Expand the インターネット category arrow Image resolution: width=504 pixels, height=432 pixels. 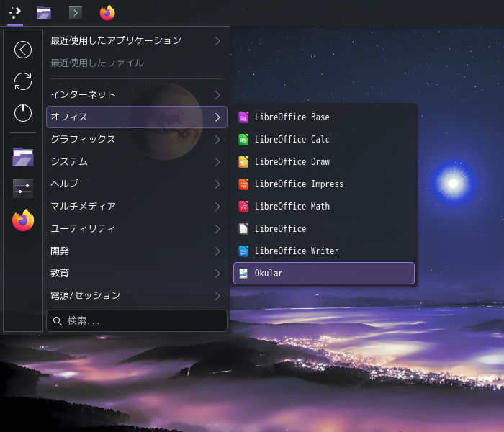(x=217, y=95)
